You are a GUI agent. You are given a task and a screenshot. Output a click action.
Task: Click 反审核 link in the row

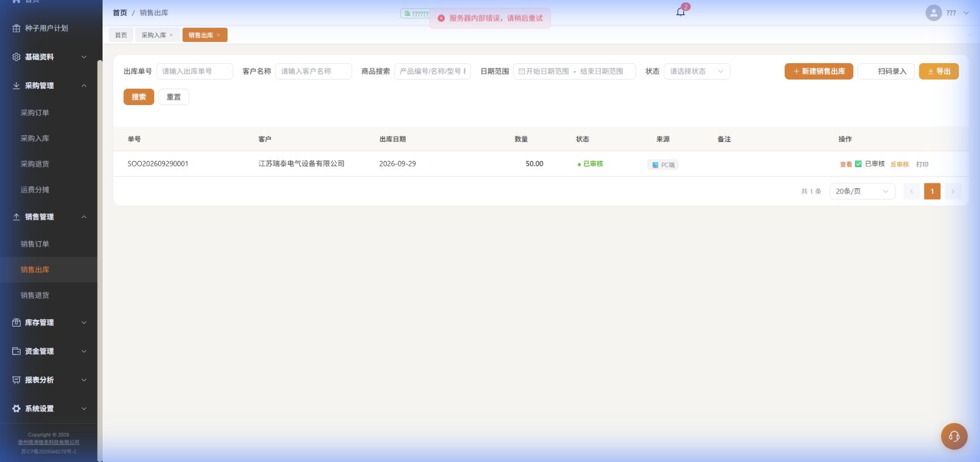pos(899,165)
